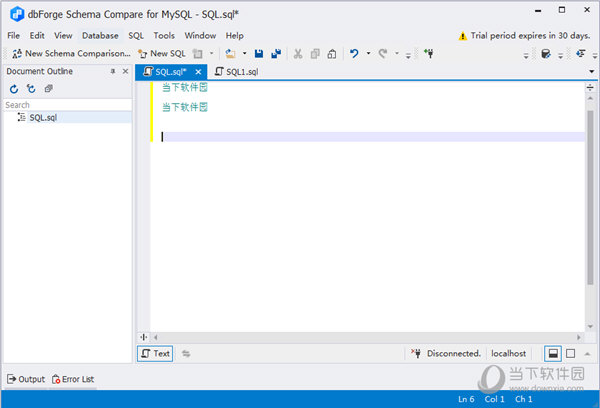Viewport: 600px width, 408px height.
Task: Click the Copy icon in toolbar
Action: [x=315, y=54]
